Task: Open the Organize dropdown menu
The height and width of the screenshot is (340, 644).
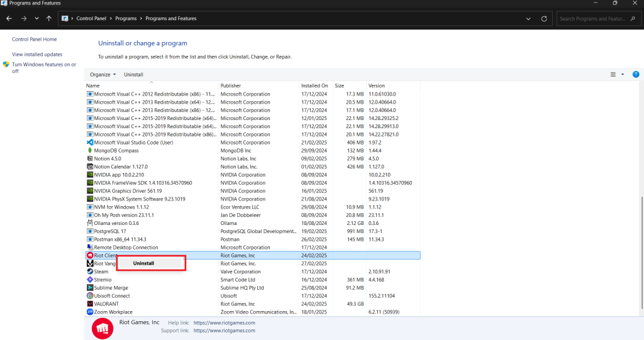Action: pyautogui.click(x=103, y=74)
